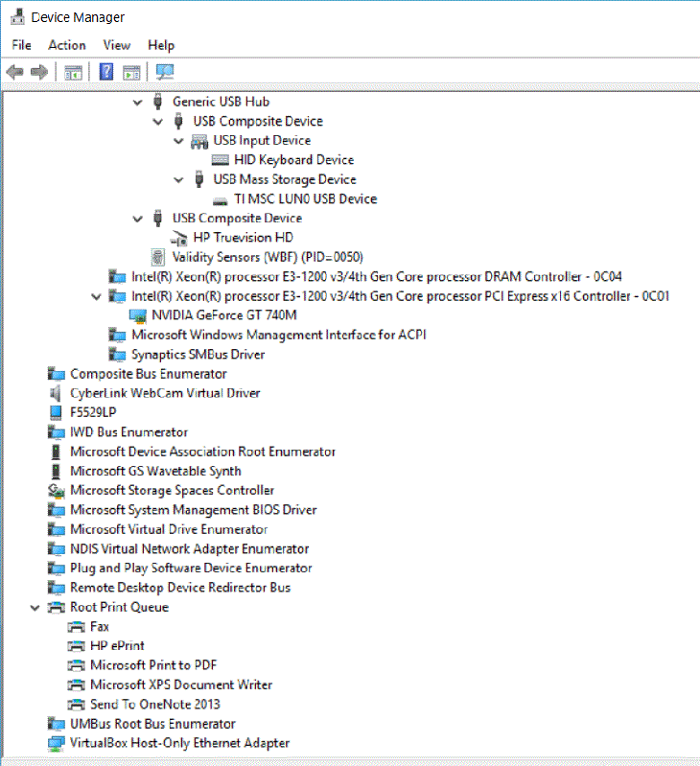
Task: Click the Microsoft Print to PDF printer icon
Action: point(76,665)
